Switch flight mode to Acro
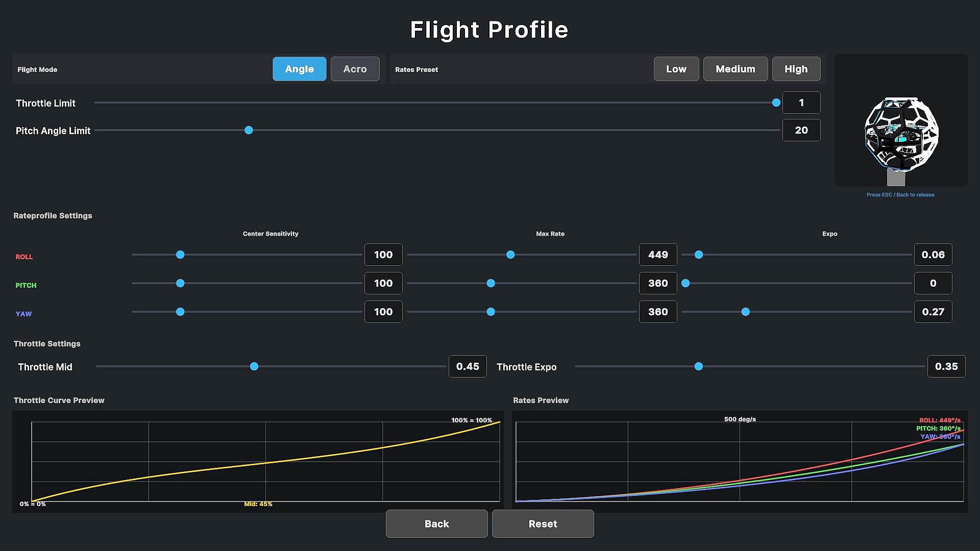 (x=355, y=69)
